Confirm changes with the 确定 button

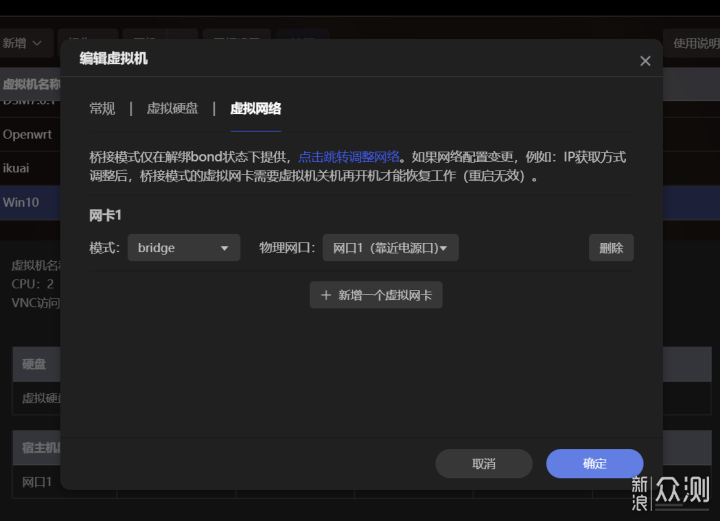pyautogui.click(x=594, y=463)
